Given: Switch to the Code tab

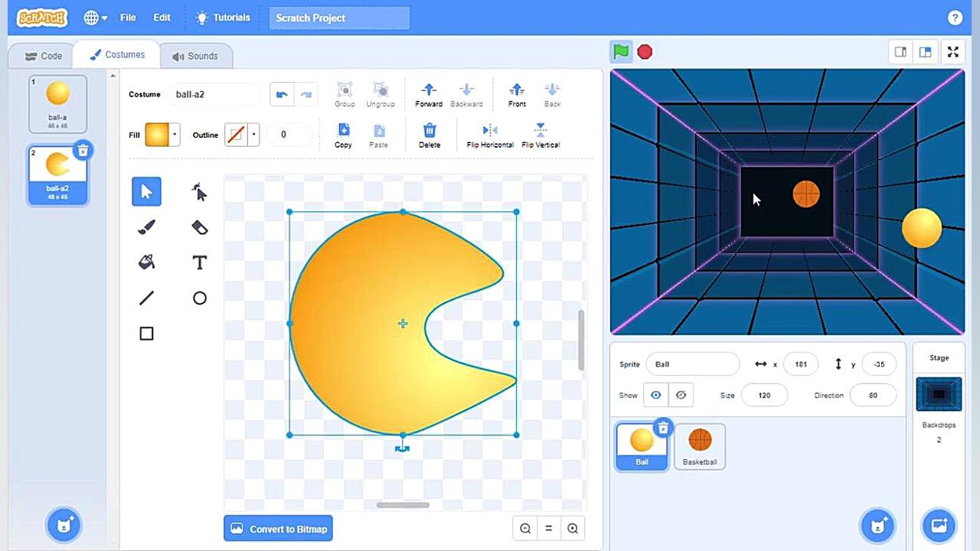Looking at the screenshot, I should [x=43, y=56].
